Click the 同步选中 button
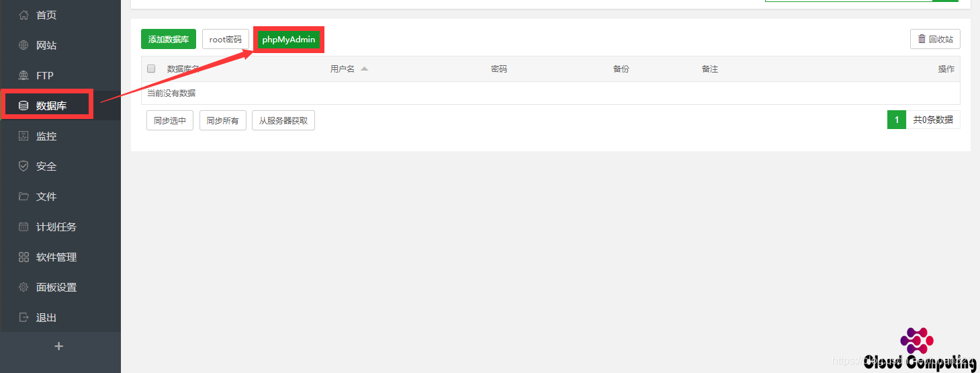980x373 pixels. (x=170, y=120)
